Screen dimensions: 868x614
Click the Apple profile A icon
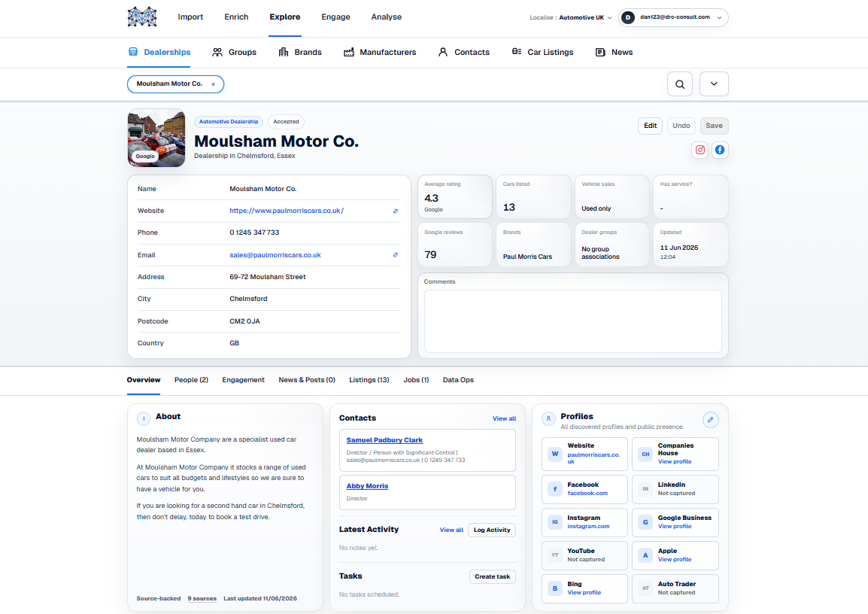(645, 555)
